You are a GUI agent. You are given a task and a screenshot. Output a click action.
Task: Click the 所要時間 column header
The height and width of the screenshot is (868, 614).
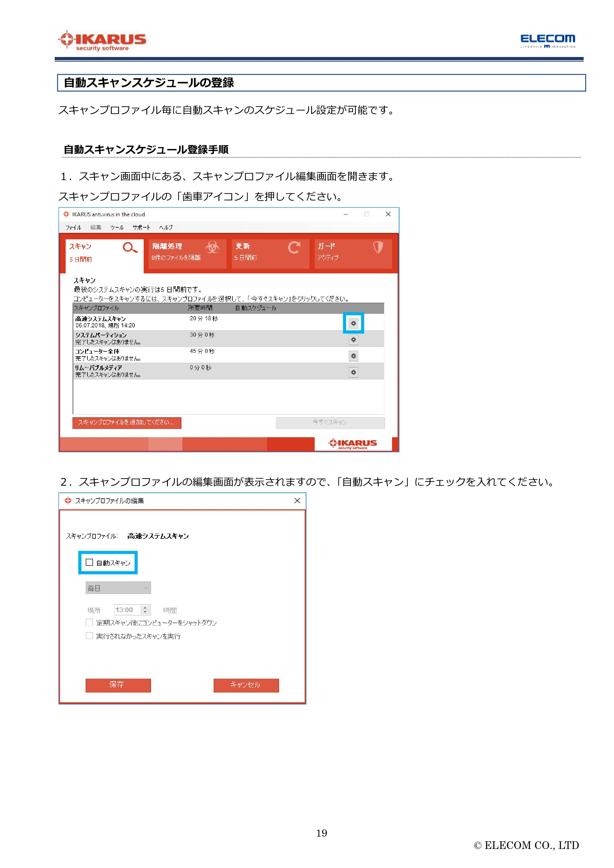click(200, 308)
